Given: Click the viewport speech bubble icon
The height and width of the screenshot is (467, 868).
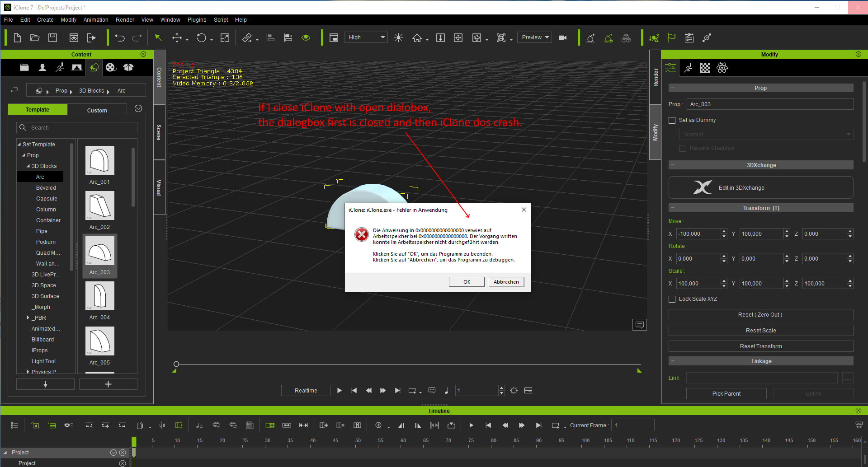Looking at the screenshot, I should pos(639,325).
